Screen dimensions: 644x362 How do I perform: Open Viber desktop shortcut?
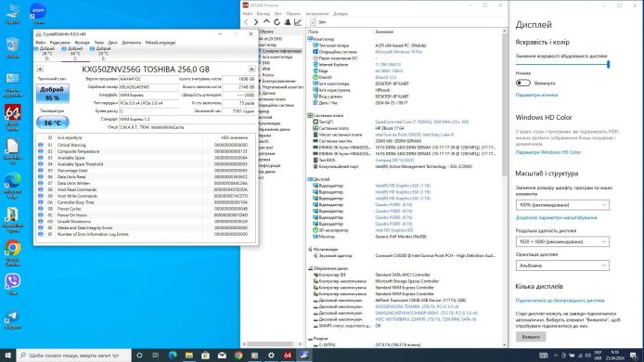[13, 284]
